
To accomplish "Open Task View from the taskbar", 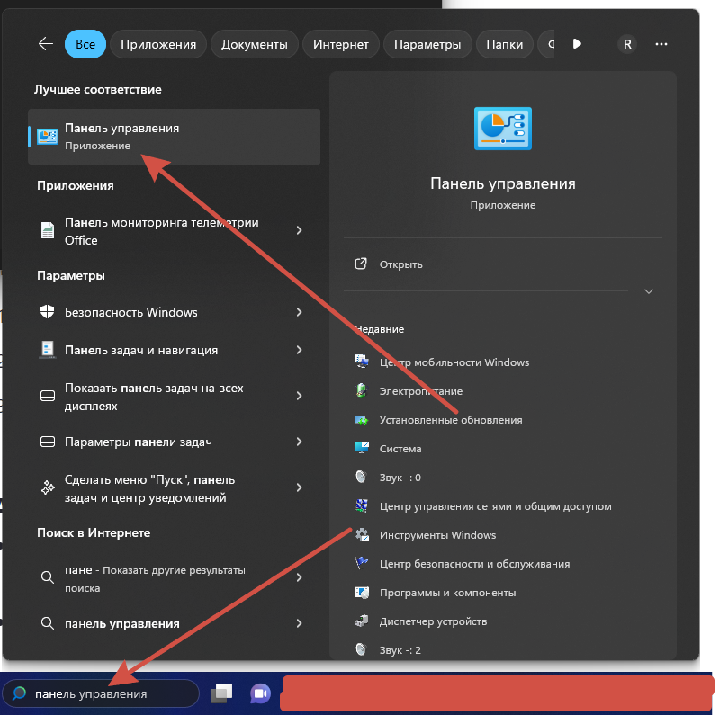I will coord(221,693).
